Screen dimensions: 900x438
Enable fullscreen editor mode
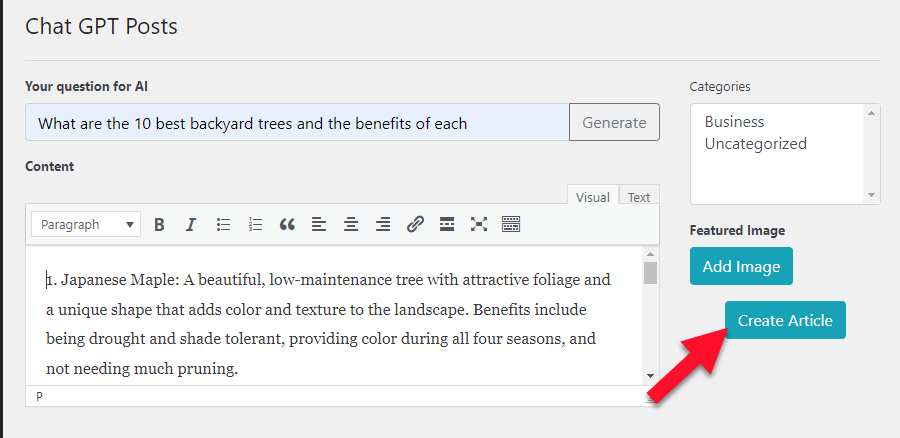point(479,225)
